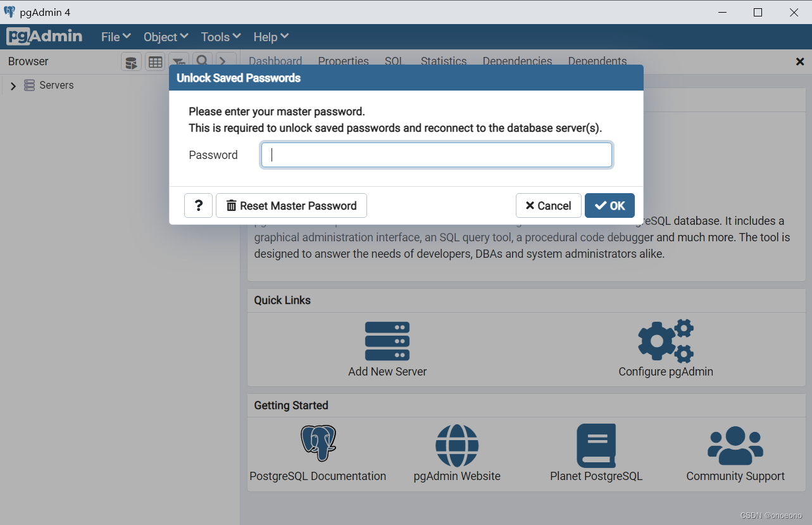Maximize the pgAdmin 4 window
Image resolution: width=812 pixels, height=525 pixels.
pos(758,12)
